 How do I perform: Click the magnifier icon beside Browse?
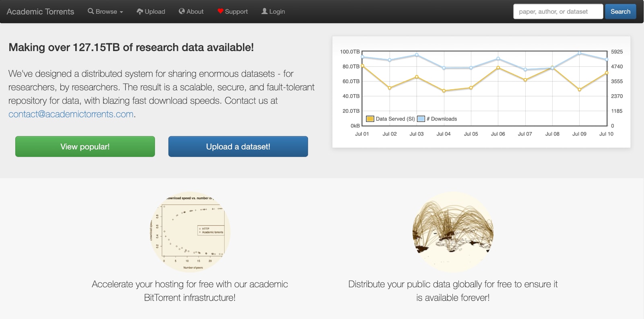(91, 11)
